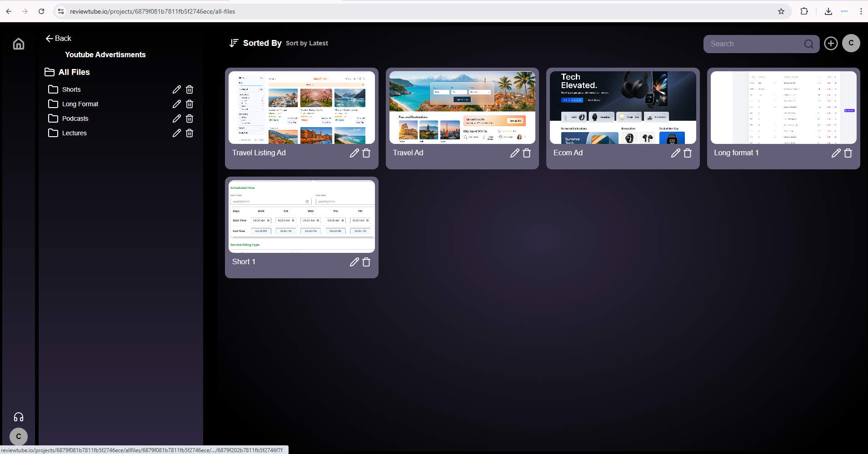Open Sort by Latest dropdown
The width and height of the screenshot is (868, 454).
pyautogui.click(x=307, y=44)
